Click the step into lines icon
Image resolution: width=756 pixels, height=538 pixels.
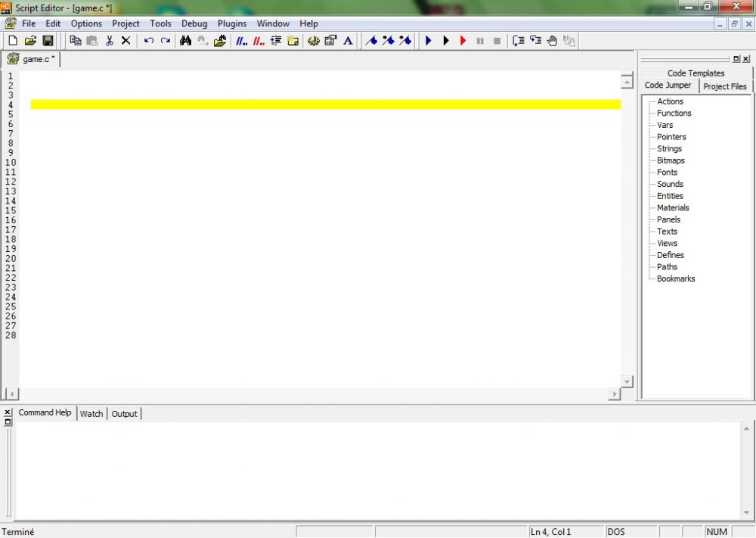pyautogui.click(x=519, y=41)
